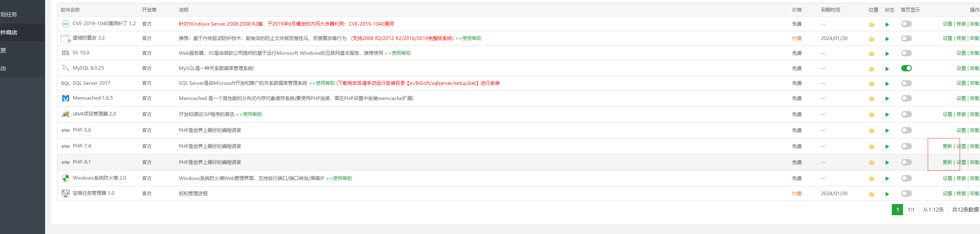This screenshot has height=234, width=980.
Task: Click the IIS logo icon
Action: [x=65, y=53]
